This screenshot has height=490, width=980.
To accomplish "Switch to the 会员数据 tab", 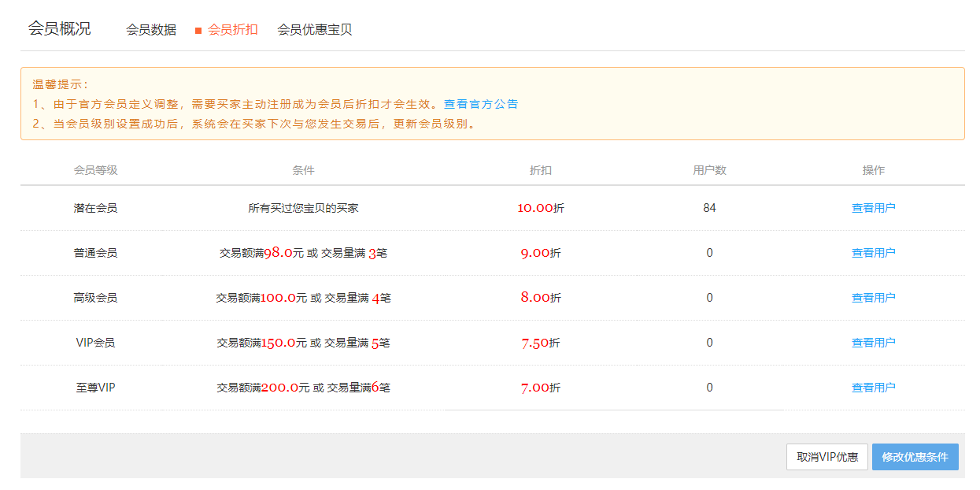I will [x=151, y=30].
